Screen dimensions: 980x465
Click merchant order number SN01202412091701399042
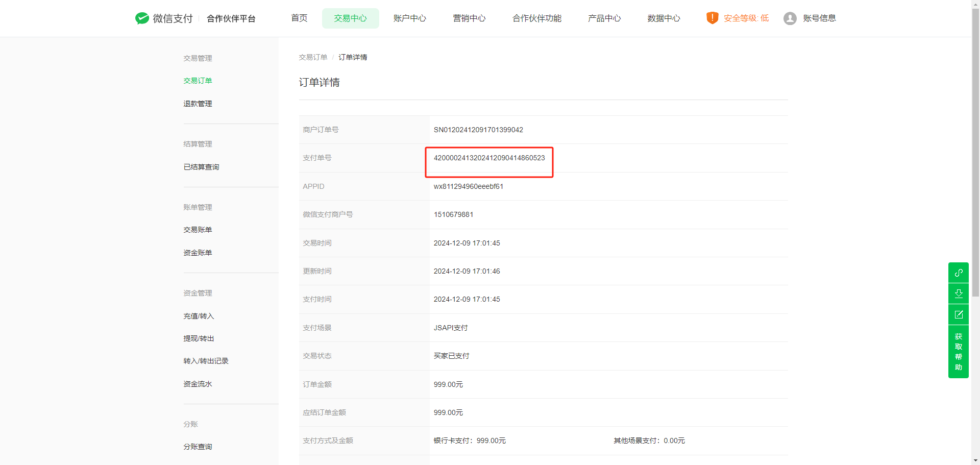478,130
